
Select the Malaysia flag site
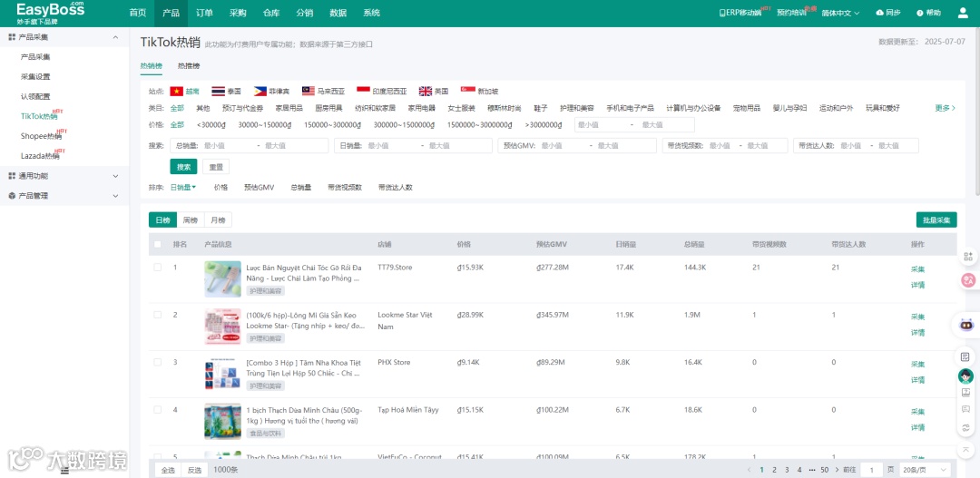tap(308, 92)
